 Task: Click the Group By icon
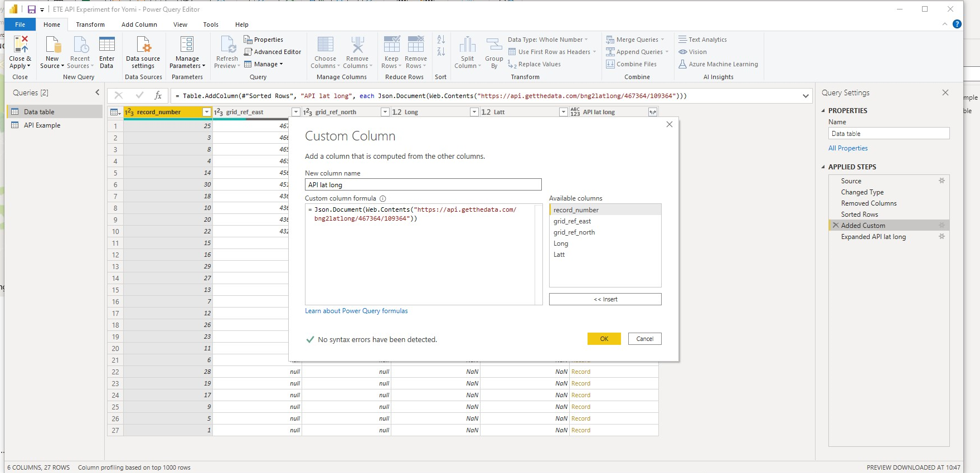coord(494,45)
